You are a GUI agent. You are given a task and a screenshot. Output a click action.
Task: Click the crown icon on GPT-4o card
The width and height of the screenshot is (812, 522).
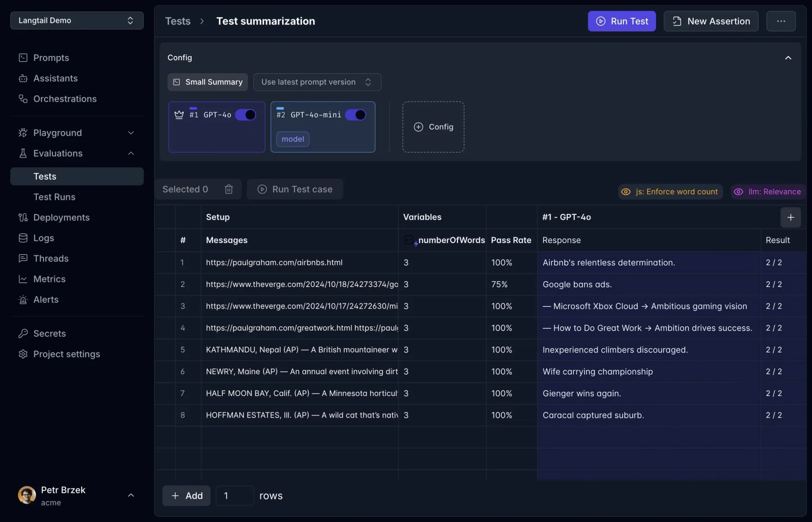point(179,115)
